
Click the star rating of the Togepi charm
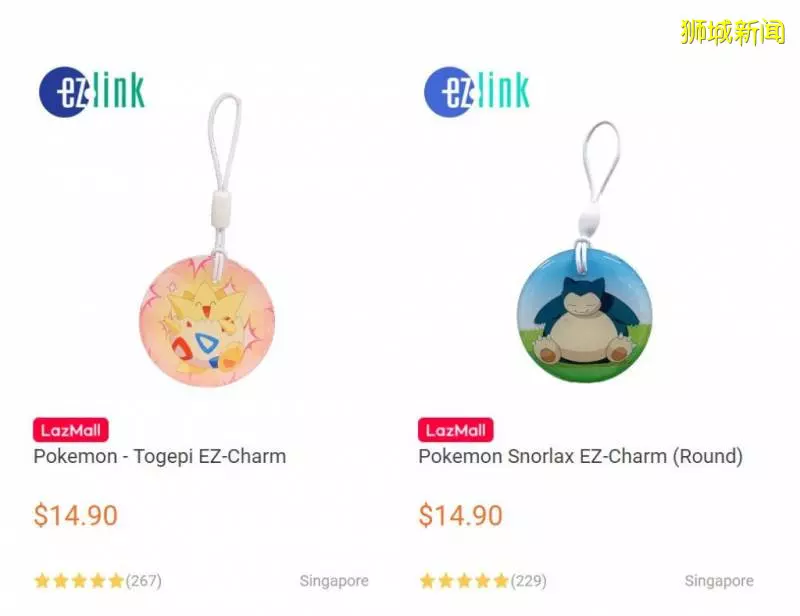79,581
